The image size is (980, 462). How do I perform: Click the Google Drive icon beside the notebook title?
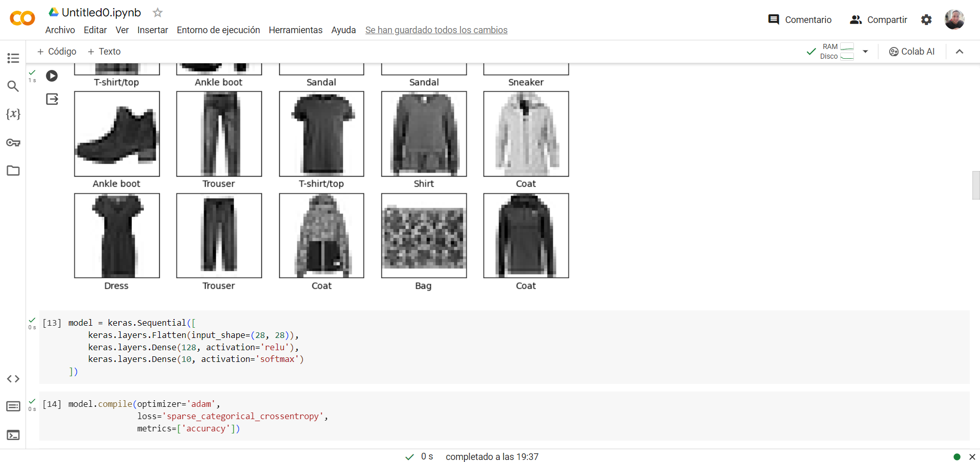tap(53, 12)
